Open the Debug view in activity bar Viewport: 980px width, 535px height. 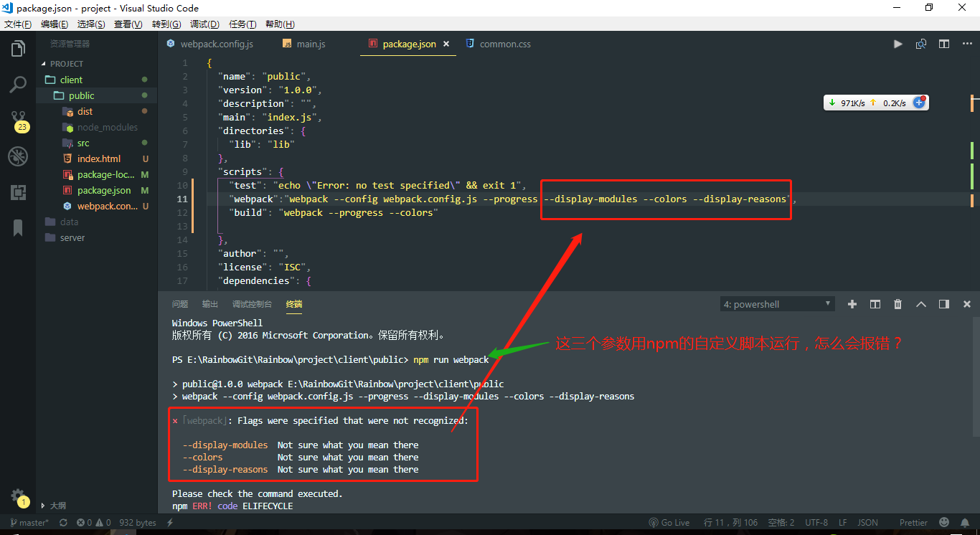[x=18, y=156]
